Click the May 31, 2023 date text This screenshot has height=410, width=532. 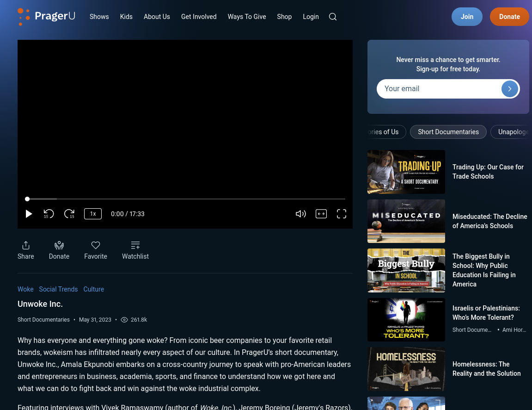[x=95, y=320]
